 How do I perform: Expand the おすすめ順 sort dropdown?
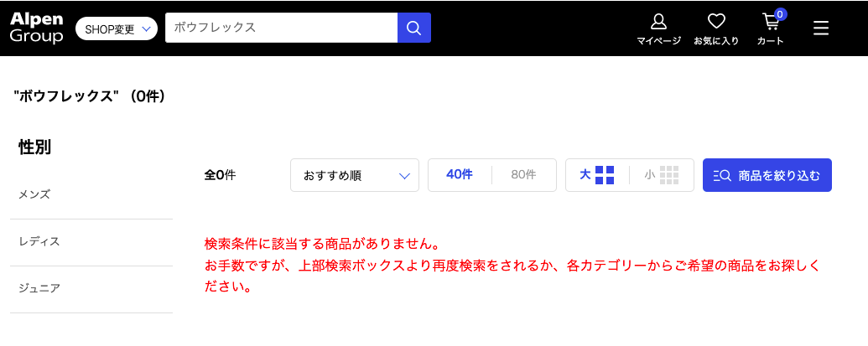(x=355, y=175)
